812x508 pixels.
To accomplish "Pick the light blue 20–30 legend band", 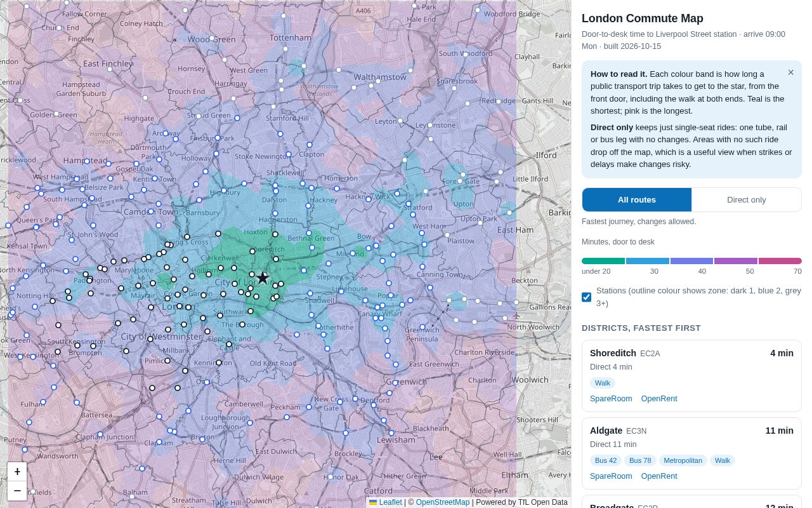I will 648,261.
